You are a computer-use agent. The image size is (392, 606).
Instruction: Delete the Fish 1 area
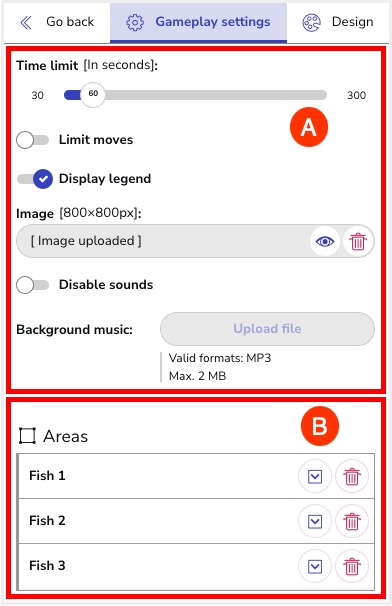352,476
